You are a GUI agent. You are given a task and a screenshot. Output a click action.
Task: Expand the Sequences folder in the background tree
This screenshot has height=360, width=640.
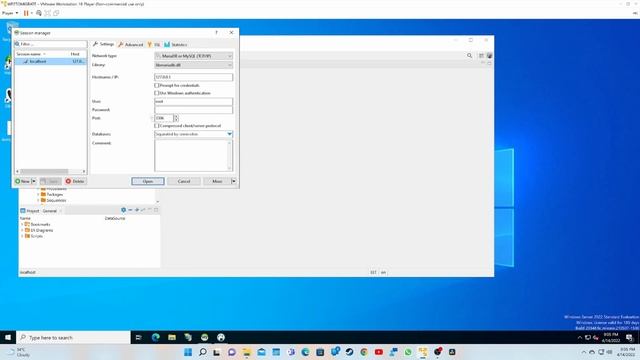click(x=38, y=200)
